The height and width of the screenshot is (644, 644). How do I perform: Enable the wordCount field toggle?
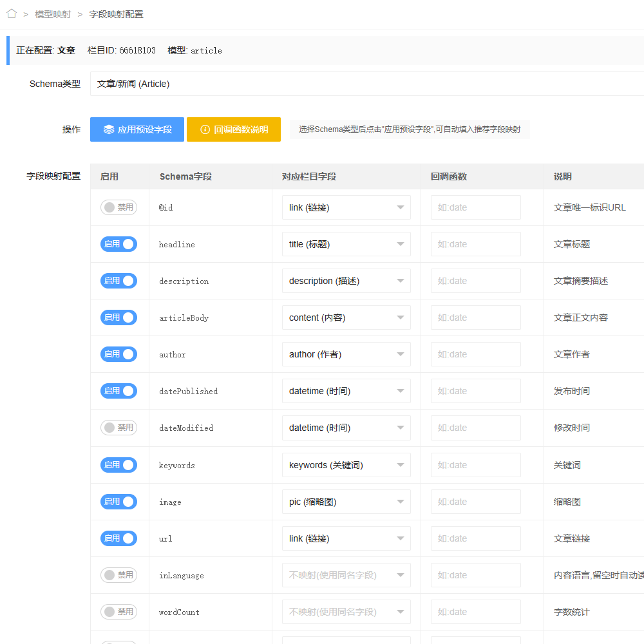tap(118, 612)
